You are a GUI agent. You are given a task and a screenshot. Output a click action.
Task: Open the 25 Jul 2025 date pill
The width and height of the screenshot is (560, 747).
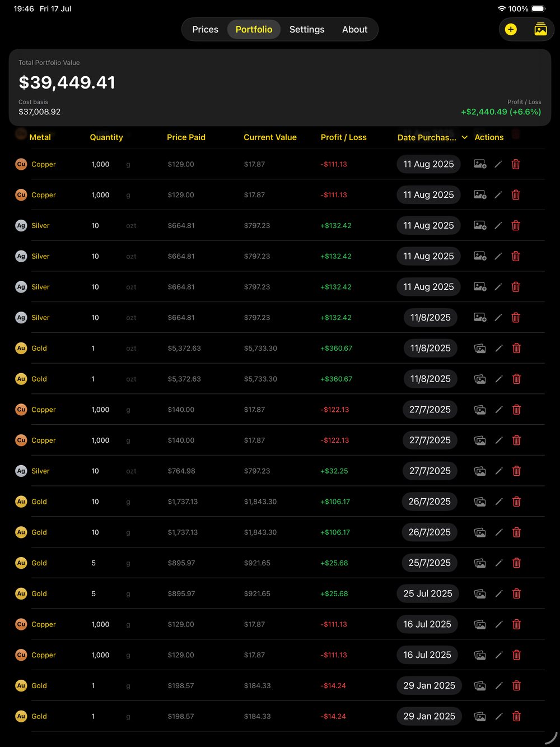click(x=428, y=593)
